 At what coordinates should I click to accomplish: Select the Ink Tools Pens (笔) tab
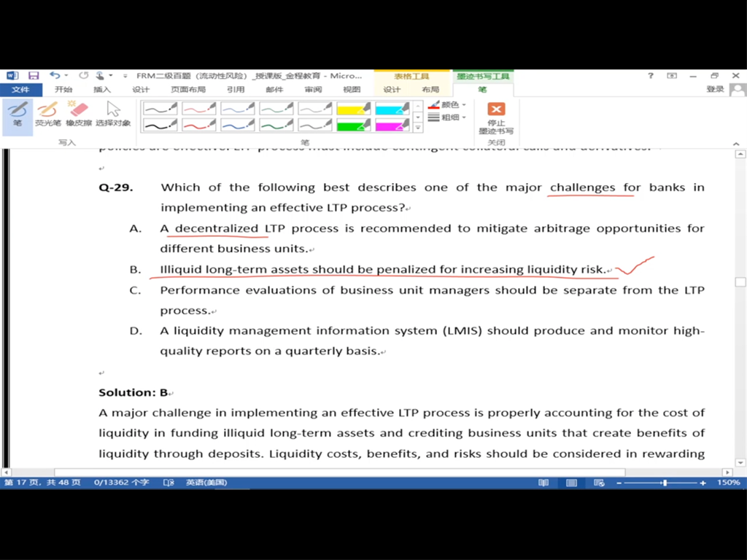tap(483, 90)
